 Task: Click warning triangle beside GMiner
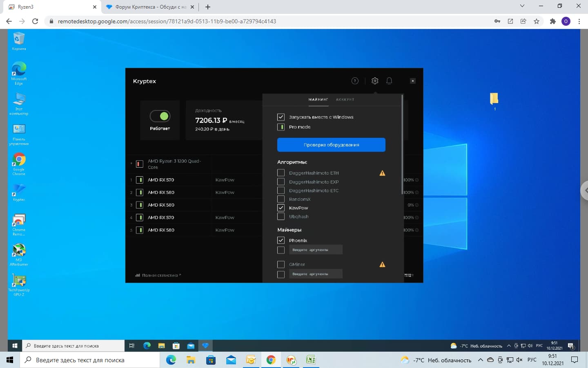point(382,265)
